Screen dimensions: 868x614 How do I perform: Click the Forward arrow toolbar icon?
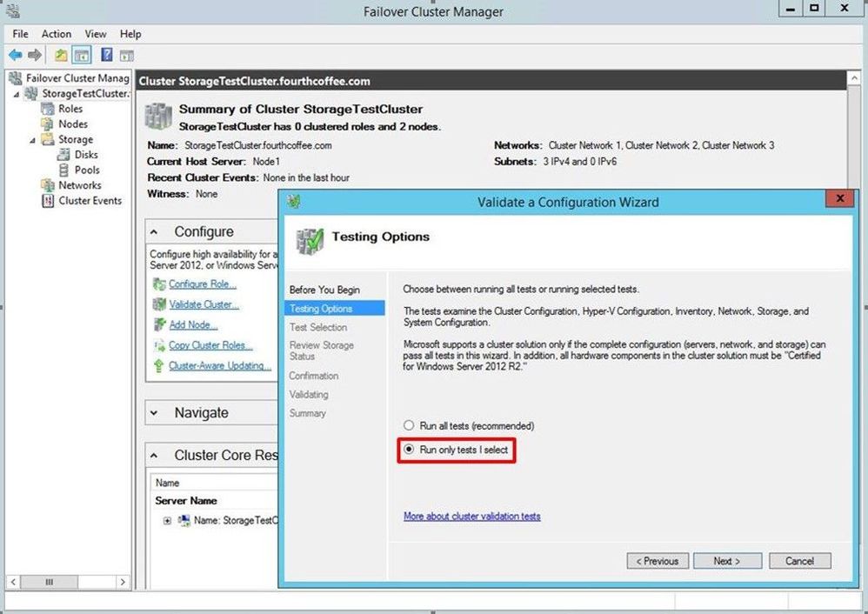click(x=35, y=55)
